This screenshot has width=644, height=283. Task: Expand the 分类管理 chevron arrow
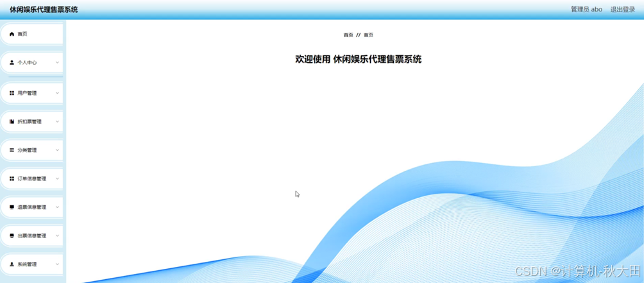point(57,150)
